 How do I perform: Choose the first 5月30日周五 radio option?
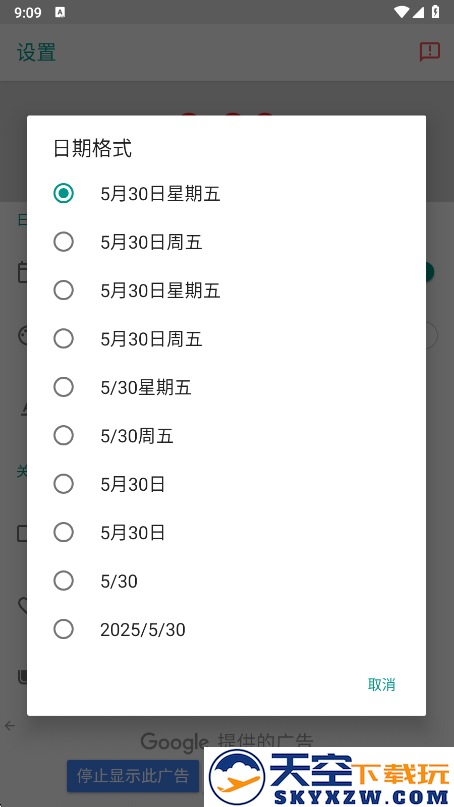coord(226,242)
